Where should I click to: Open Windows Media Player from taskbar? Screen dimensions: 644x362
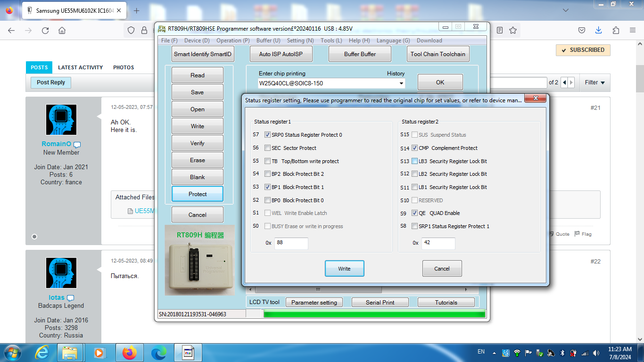99,353
